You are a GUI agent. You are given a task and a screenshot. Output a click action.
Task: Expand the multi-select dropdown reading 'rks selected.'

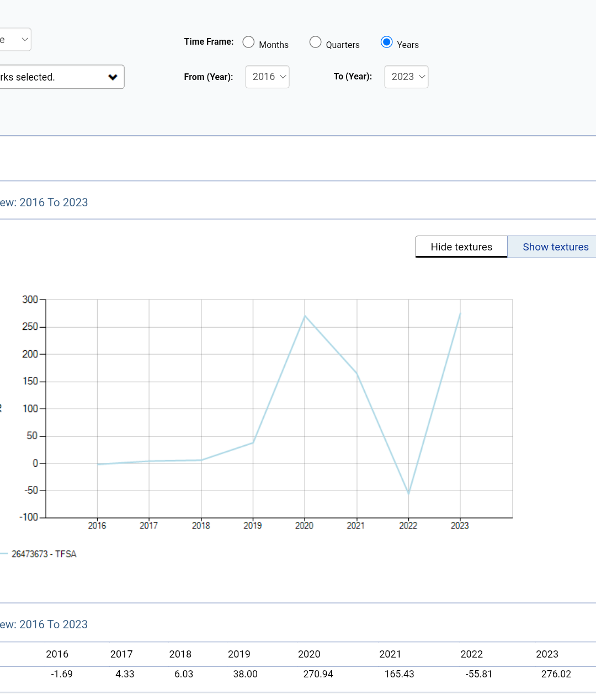(x=62, y=77)
